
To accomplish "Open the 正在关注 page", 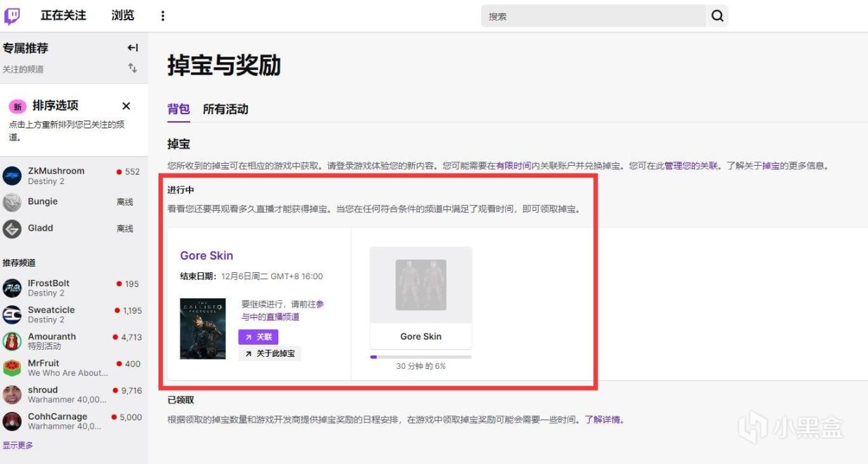I will click(x=63, y=16).
